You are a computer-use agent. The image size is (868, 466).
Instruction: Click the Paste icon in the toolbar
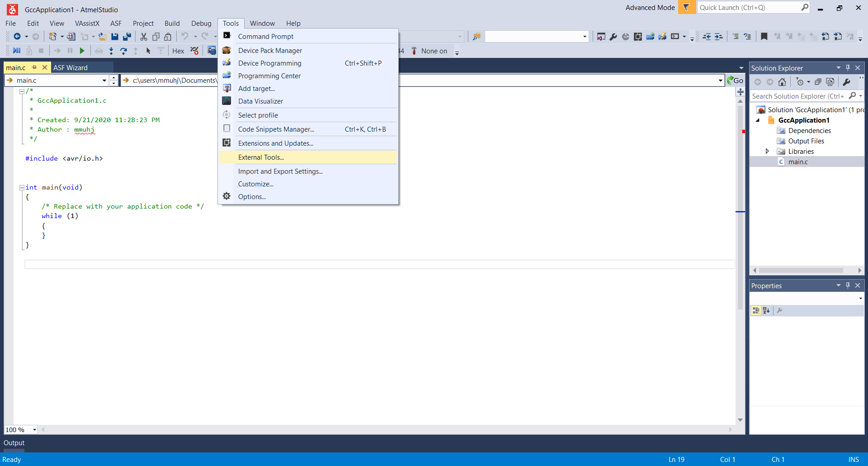click(x=168, y=37)
